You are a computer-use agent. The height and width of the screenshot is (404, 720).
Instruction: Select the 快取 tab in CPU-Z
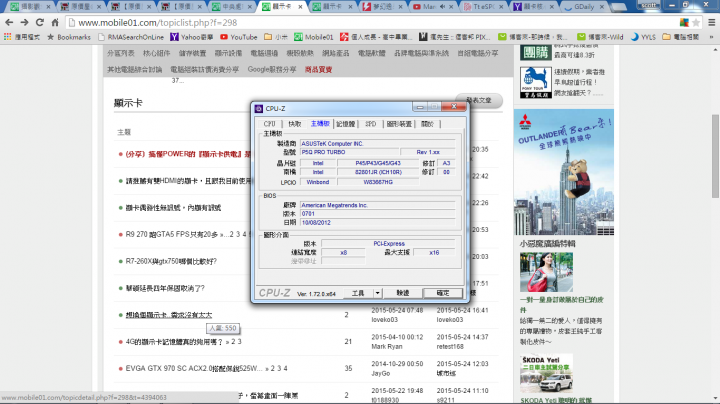coord(294,124)
